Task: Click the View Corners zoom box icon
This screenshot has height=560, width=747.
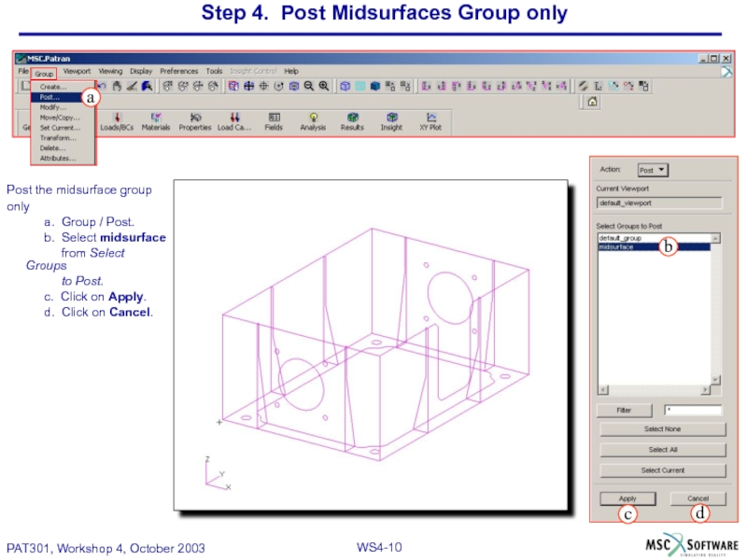Action: coord(233,86)
